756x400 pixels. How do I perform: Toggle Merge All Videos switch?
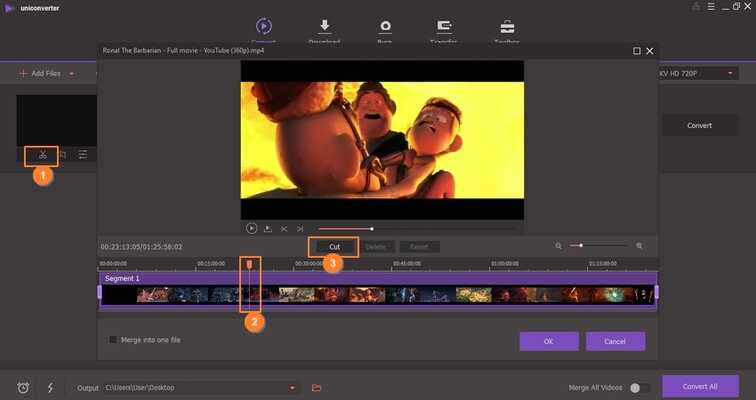coord(640,388)
